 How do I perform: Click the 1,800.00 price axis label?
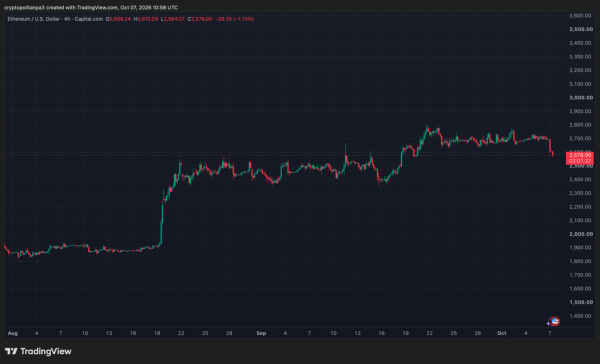pos(581,261)
